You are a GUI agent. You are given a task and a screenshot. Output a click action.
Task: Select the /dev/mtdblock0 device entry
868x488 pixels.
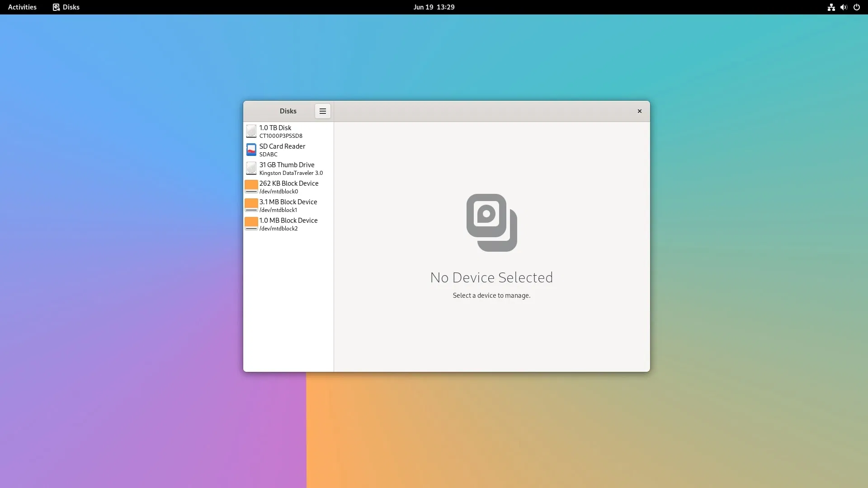click(278, 192)
